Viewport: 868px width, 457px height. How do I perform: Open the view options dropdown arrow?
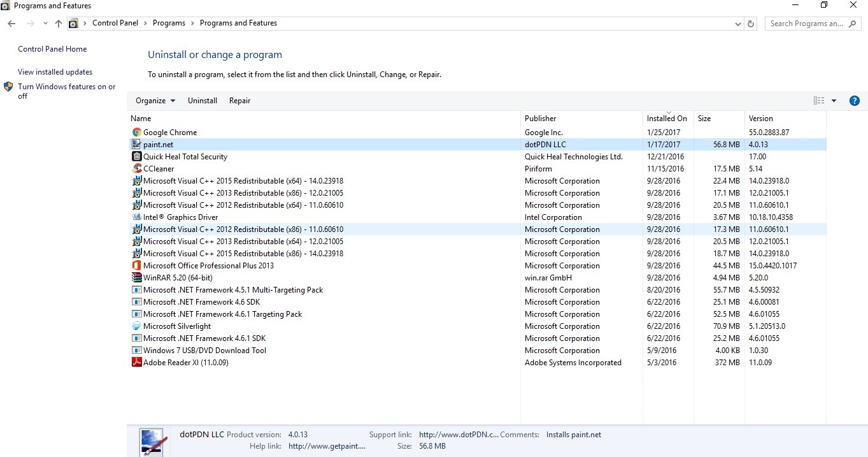click(x=834, y=101)
